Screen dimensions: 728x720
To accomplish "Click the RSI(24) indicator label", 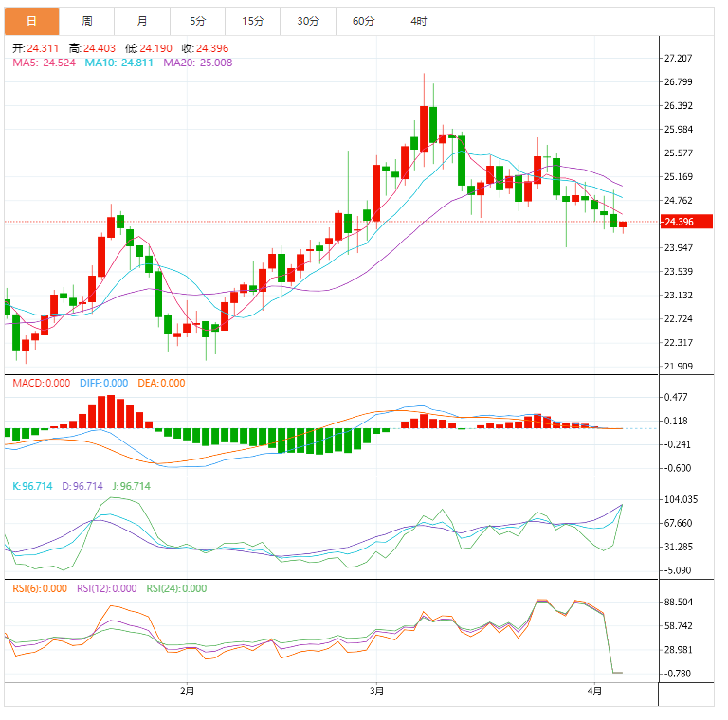I will pos(176,588).
